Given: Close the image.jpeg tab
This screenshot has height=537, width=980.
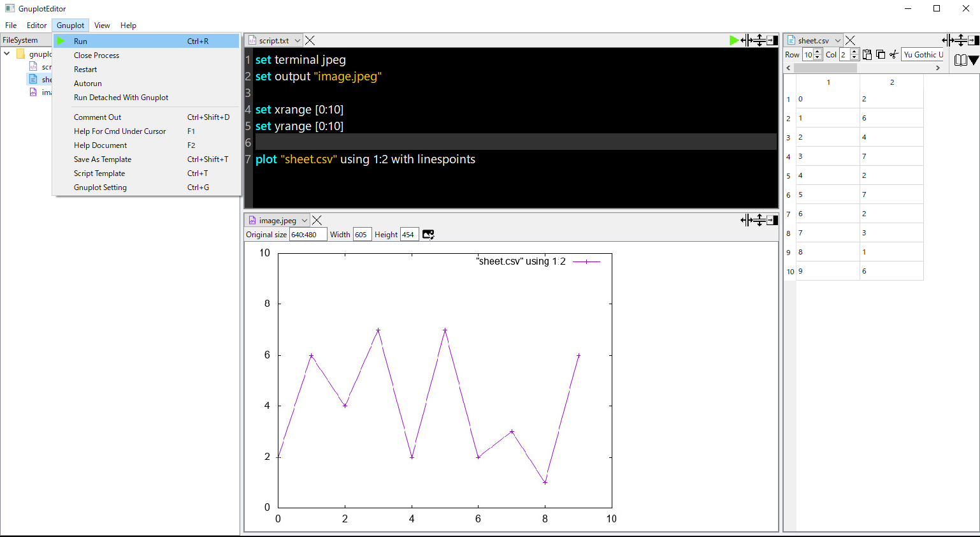Looking at the screenshot, I should [x=317, y=220].
